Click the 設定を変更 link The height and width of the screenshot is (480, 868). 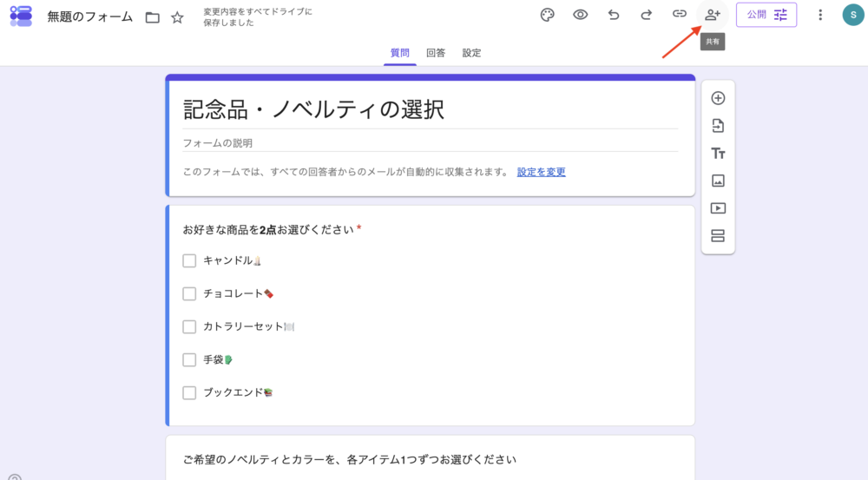tap(541, 172)
